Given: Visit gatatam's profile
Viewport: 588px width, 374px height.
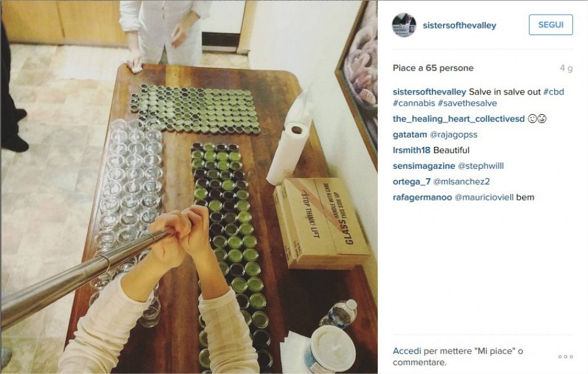Looking at the screenshot, I should click(410, 134).
